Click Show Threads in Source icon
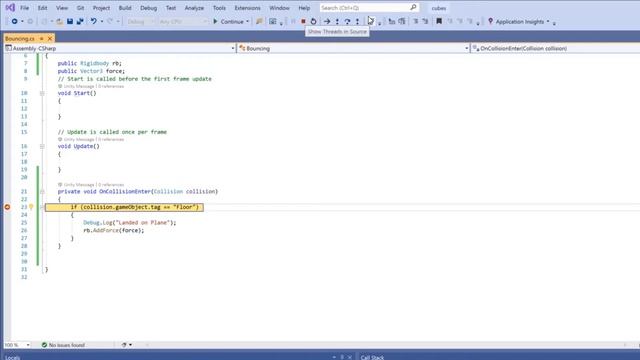640x360 pixels. [x=371, y=21]
